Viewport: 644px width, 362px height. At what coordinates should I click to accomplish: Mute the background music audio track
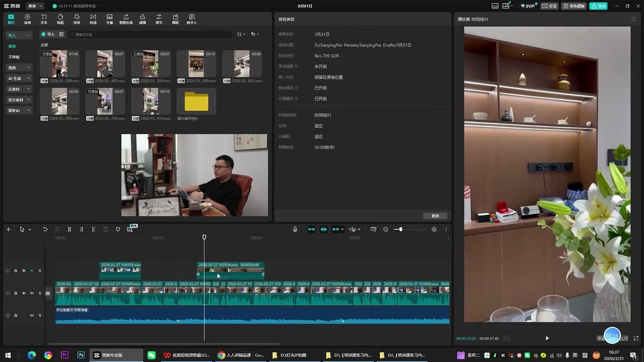pos(32,315)
